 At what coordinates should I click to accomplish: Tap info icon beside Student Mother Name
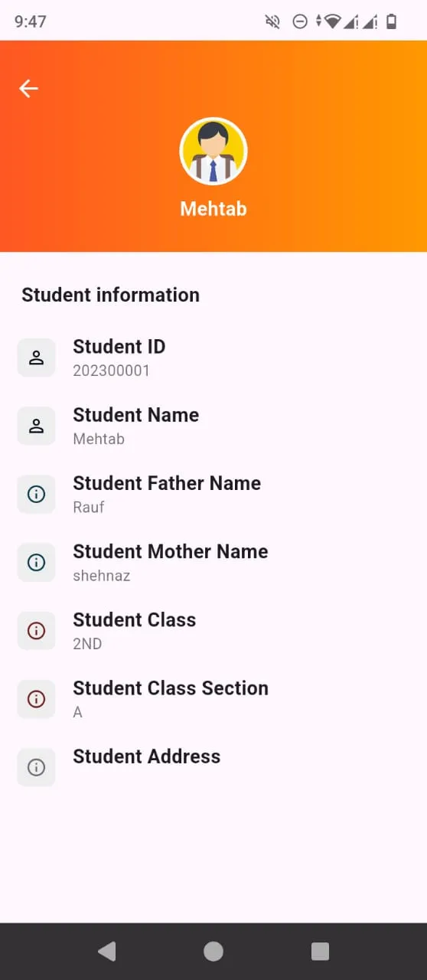(36, 562)
